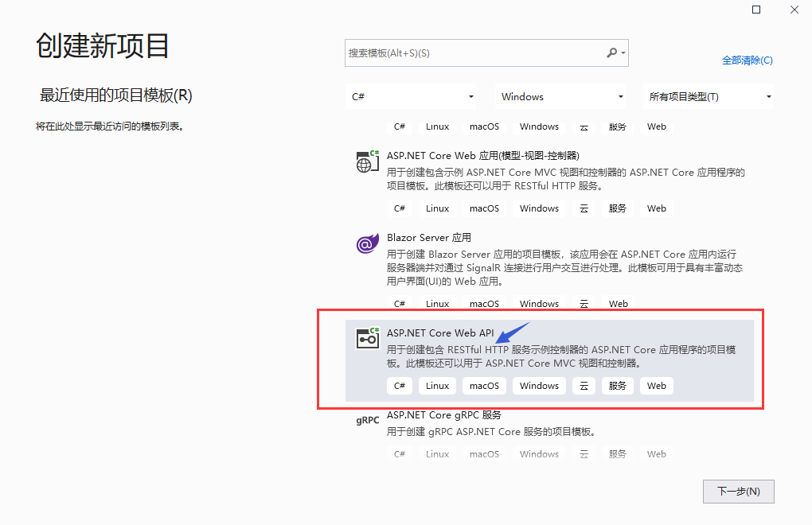Click Windows tag under Blazor Server template
Viewport: 812px width, 525px height.
[539, 304]
